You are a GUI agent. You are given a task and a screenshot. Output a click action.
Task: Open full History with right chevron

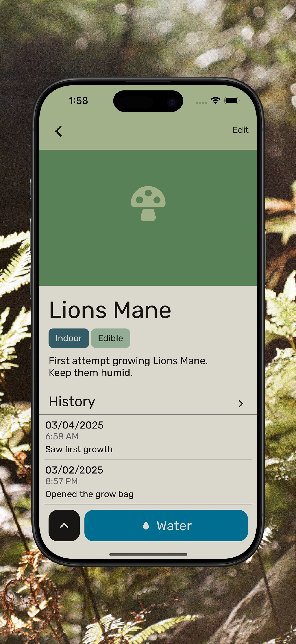click(241, 404)
